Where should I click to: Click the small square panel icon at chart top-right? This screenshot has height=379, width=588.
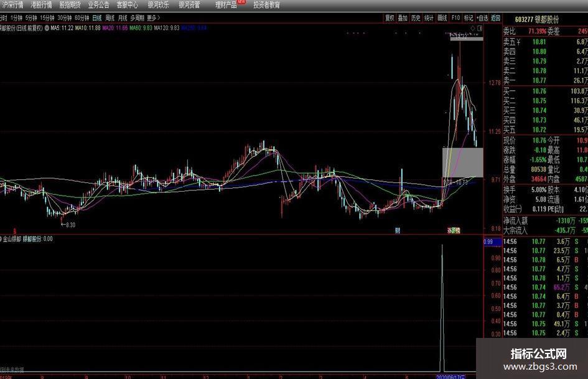pyautogui.click(x=480, y=28)
